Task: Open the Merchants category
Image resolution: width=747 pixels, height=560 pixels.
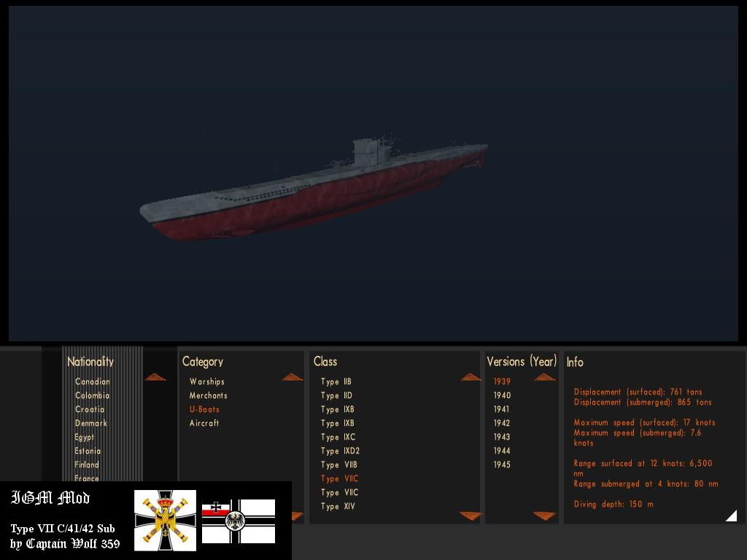Action: pyautogui.click(x=208, y=395)
